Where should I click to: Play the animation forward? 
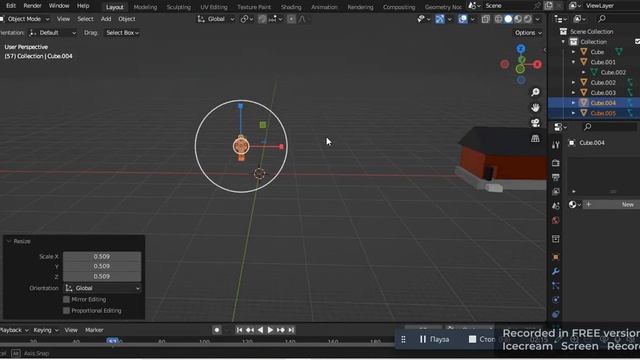[270, 330]
